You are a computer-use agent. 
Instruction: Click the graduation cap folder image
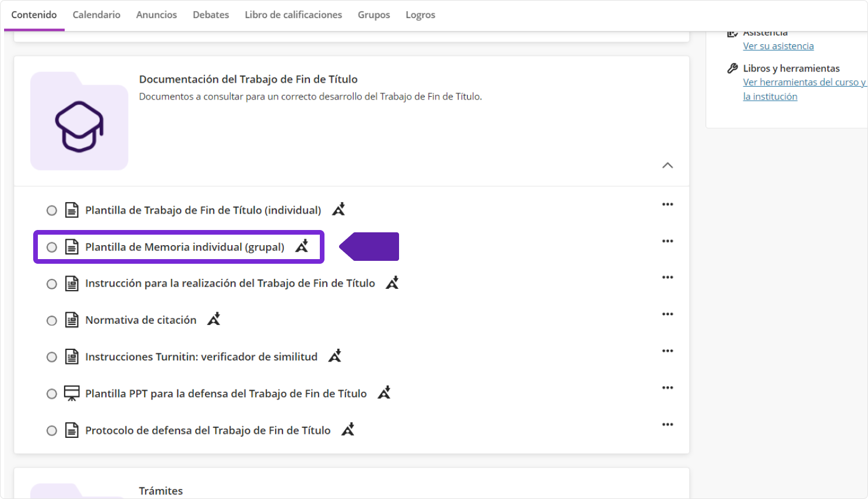pos(79,122)
